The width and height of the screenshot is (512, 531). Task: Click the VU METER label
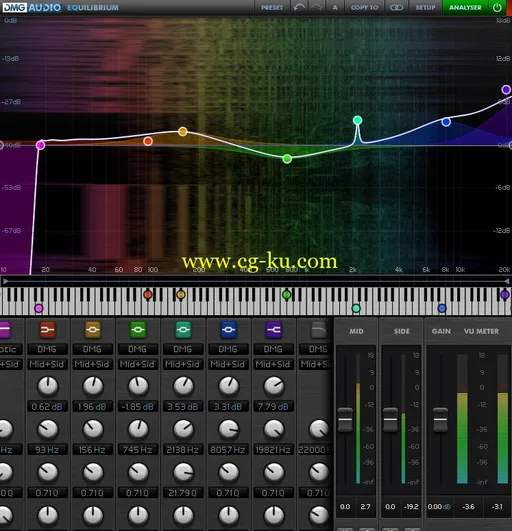pyautogui.click(x=481, y=331)
